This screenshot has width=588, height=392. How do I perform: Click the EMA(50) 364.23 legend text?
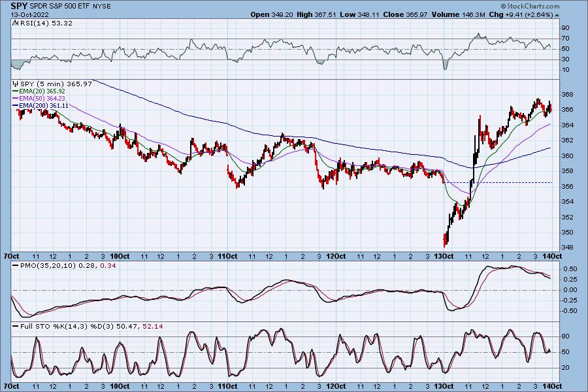(x=42, y=98)
